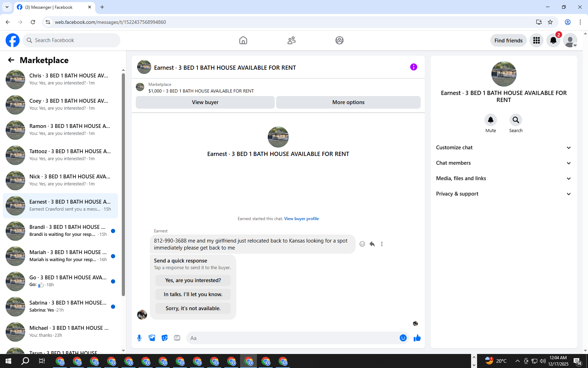Go to the Home feed icon
The height and width of the screenshot is (368, 588).
243,40
